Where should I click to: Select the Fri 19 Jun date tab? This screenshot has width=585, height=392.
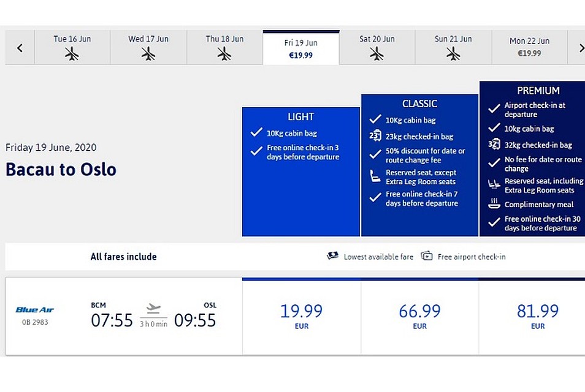301,48
